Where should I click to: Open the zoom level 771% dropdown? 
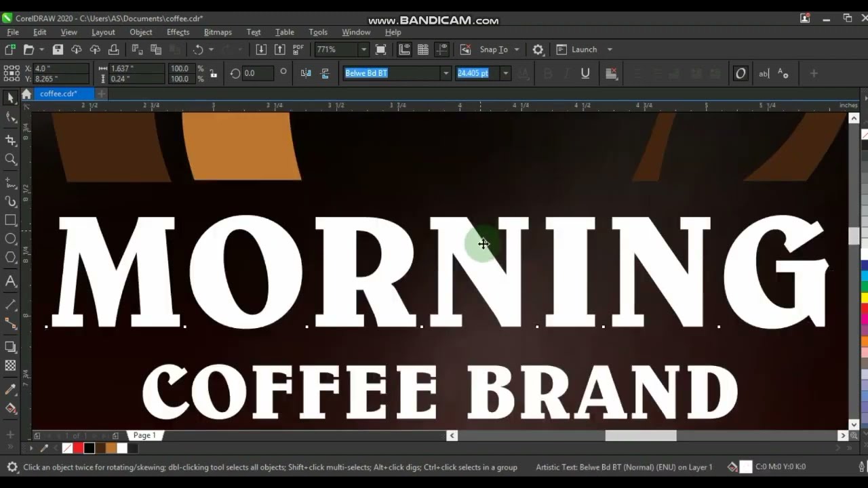point(363,49)
